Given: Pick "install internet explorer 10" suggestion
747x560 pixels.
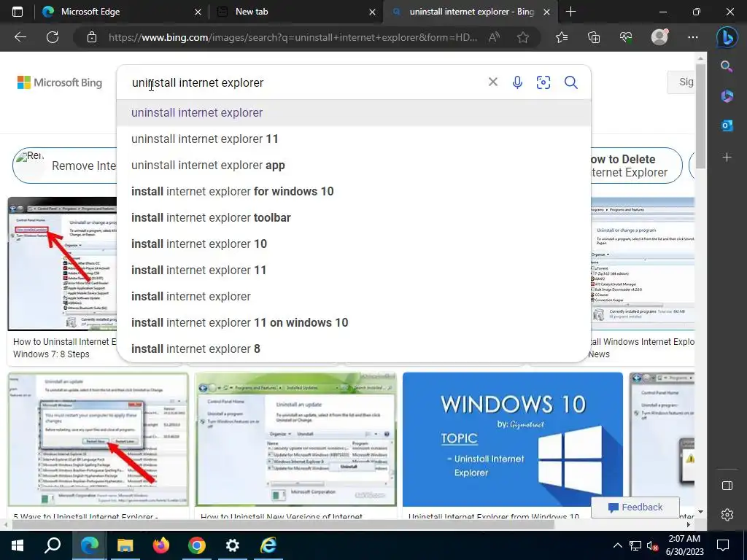Looking at the screenshot, I should click(354, 244).
